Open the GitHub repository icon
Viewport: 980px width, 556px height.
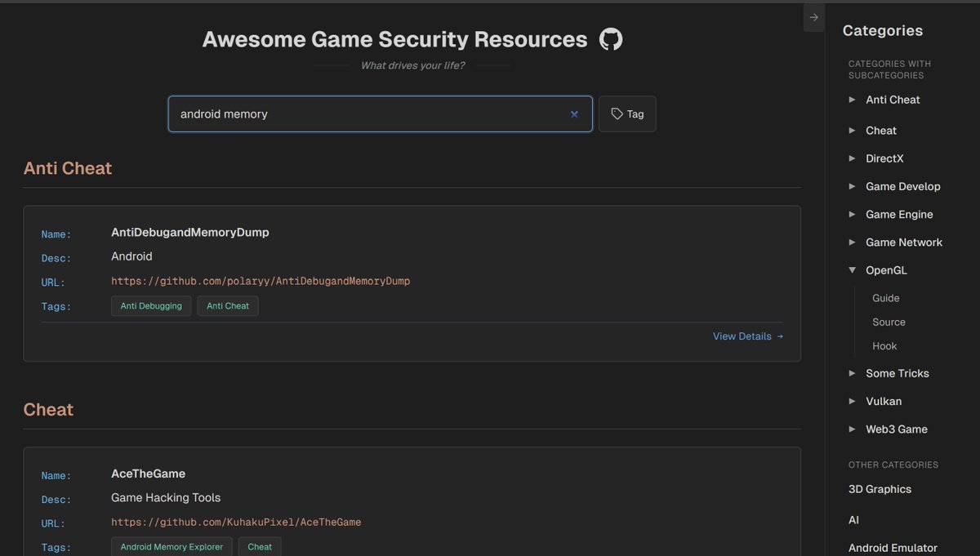click(611, 39)
